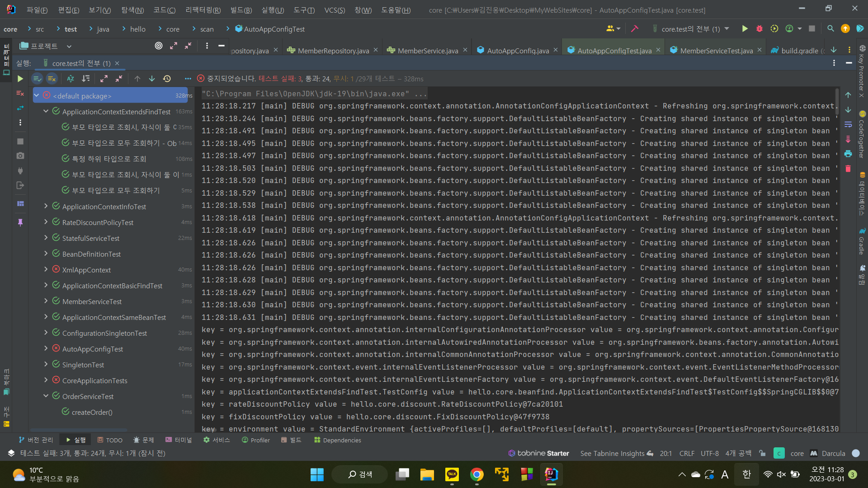This screenshot has height=488, width=868.
Task: Open Search Everywhere magnifier icon
Action: [x=830, y=29]
